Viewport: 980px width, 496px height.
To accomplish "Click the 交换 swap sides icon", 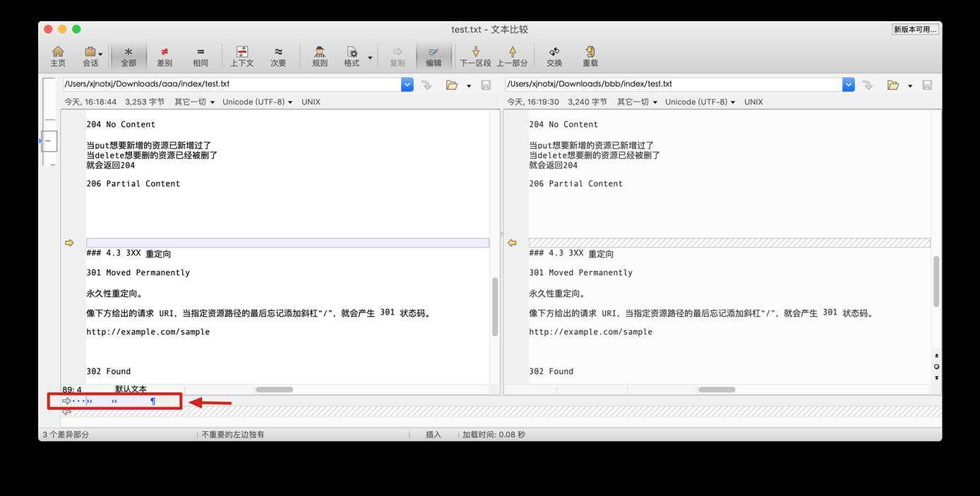I will point(554,56).
